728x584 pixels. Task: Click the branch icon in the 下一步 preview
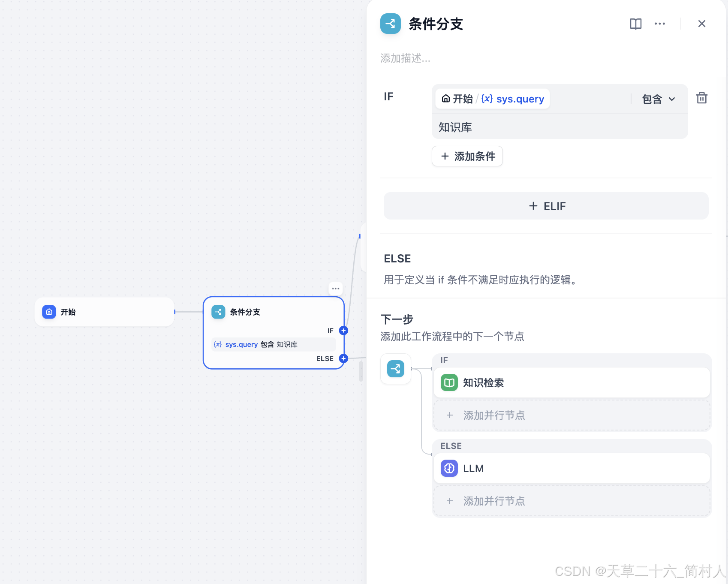(x=395, y=369)
